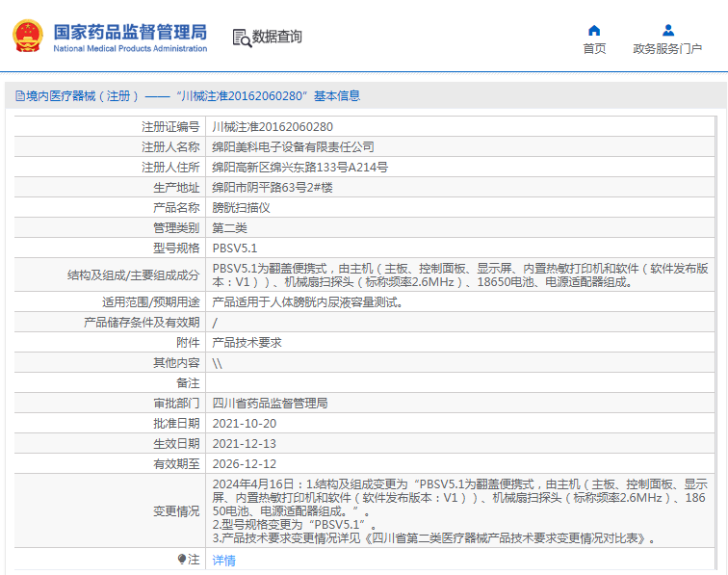Click the 备注 label
The width and height of the screenshot is (728, 575).
pyautogui.click(x=188, y=383)
